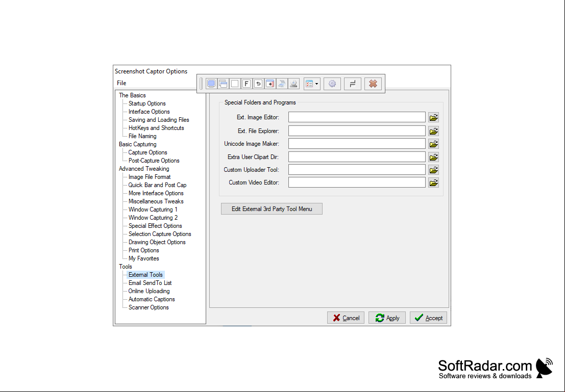Click the webcam capture icon
565x392 pixels.
pyautogui.click(x=293, y=84)
